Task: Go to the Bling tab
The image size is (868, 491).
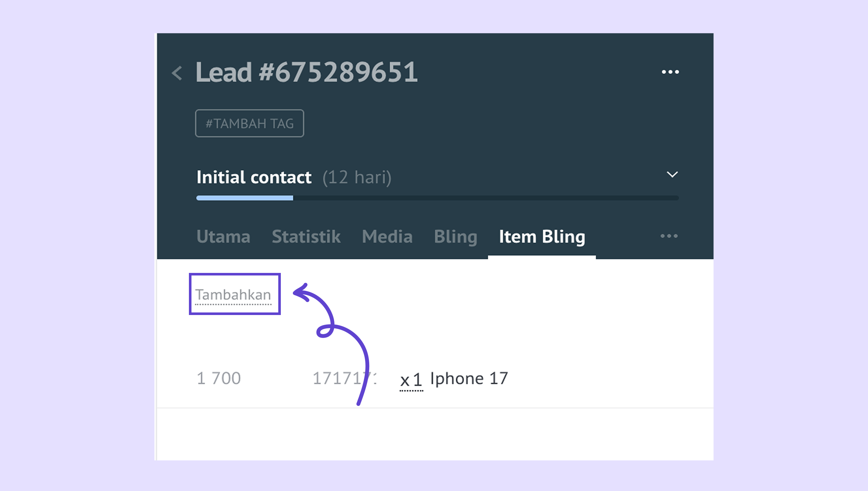Action: pos(456,236)
